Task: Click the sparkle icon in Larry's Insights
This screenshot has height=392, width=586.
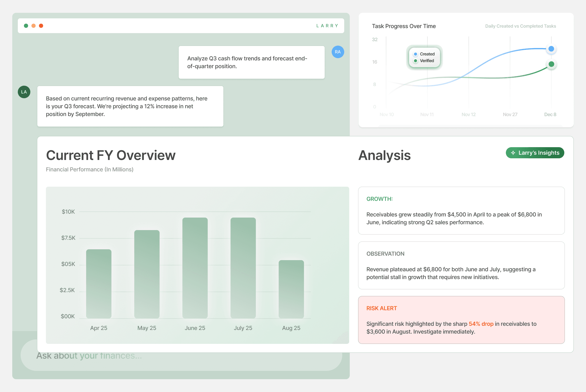Action: (513, 153)
